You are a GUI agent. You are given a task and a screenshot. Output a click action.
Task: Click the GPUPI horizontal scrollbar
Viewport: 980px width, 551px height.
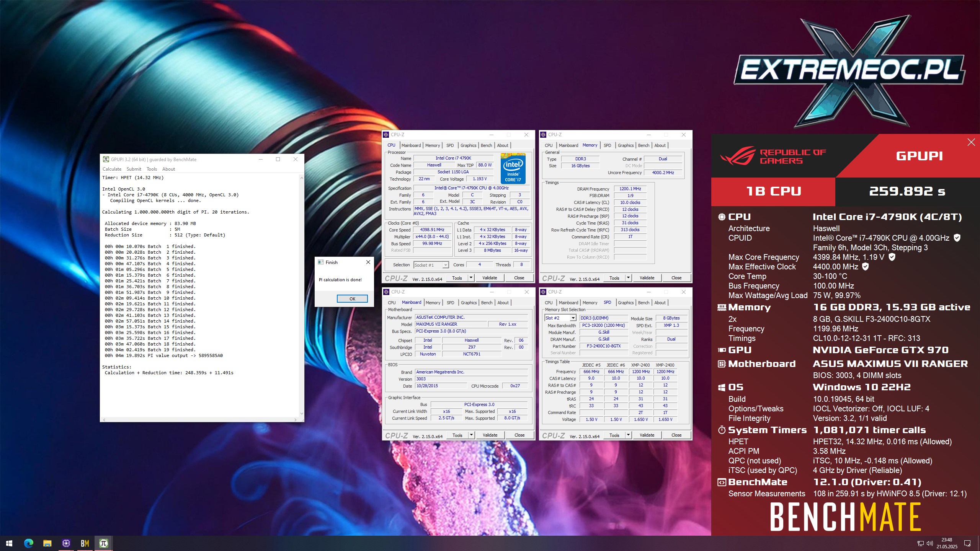point(199,420)
